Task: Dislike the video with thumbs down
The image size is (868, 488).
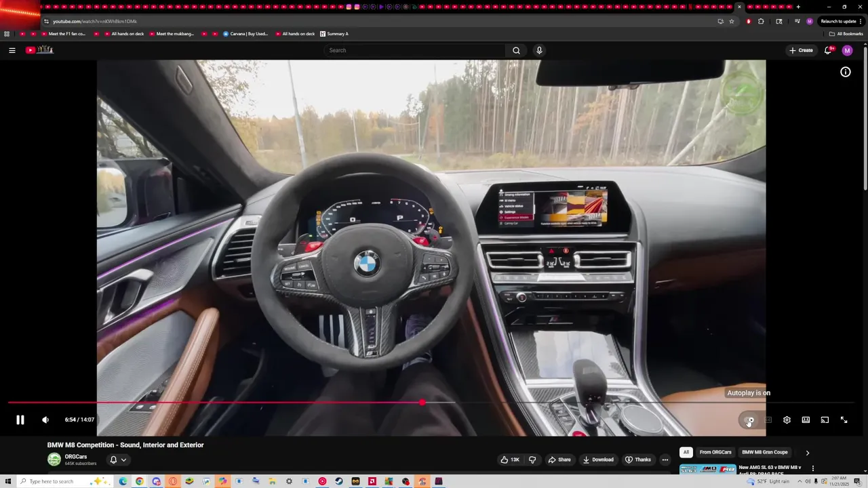Action: click(532, 460)
